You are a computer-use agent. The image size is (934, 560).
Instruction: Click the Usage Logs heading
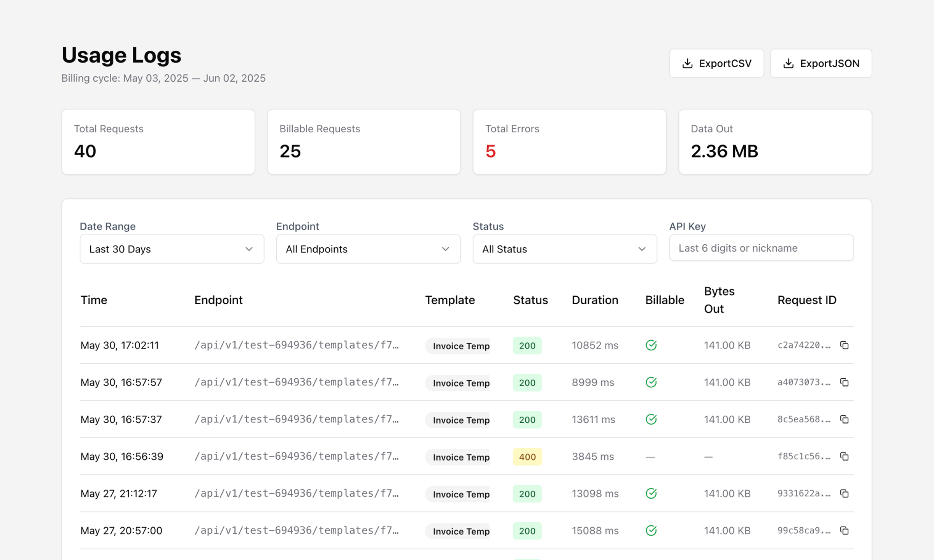pos(121,55)
